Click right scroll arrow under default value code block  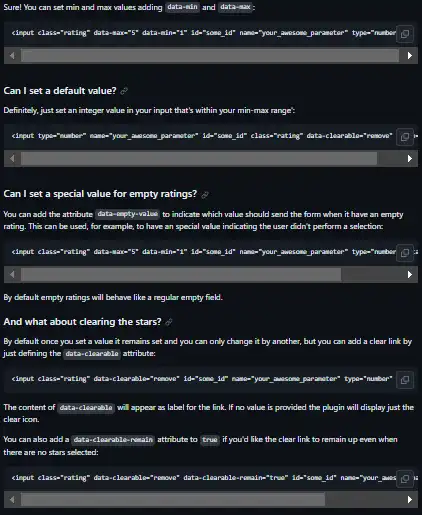click(x=410, y=159)
